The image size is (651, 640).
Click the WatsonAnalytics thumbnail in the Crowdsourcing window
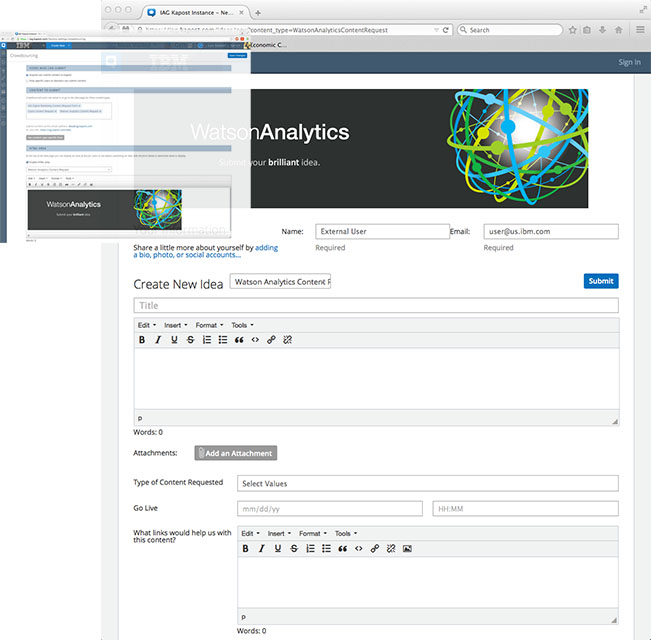click(105, 210)
